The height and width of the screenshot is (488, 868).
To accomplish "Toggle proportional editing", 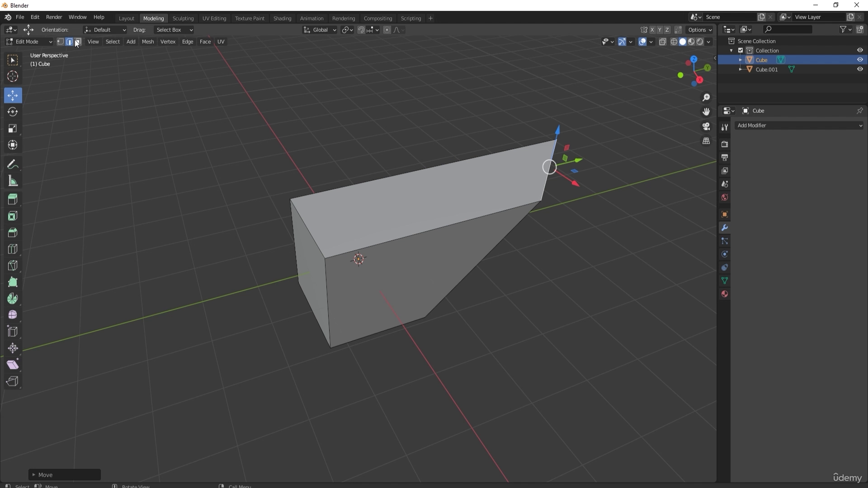I will [x=387, y=30].
